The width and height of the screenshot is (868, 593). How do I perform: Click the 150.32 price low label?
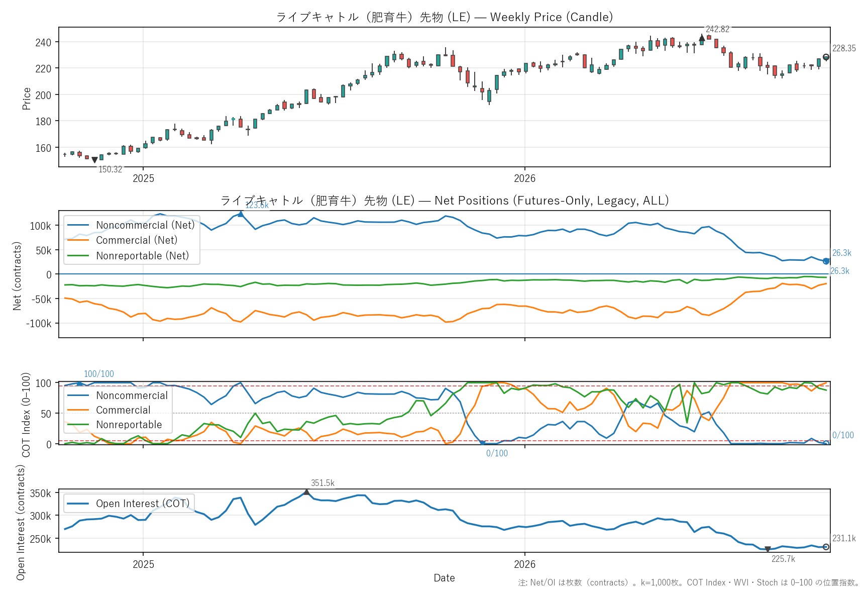click(x=110, y=169)
